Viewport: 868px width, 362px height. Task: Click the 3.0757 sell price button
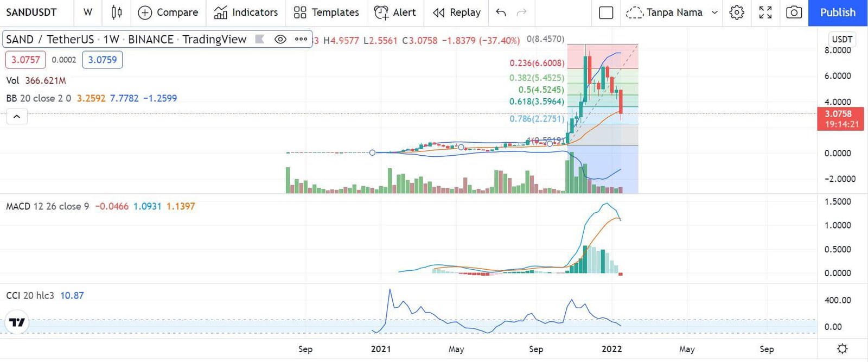[x=25, y=60]
